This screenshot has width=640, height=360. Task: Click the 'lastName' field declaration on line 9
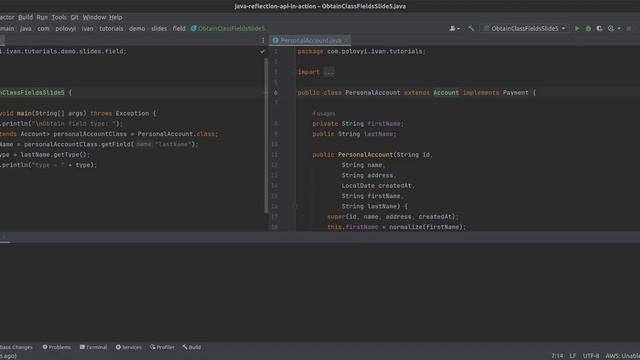click(379, 134)
